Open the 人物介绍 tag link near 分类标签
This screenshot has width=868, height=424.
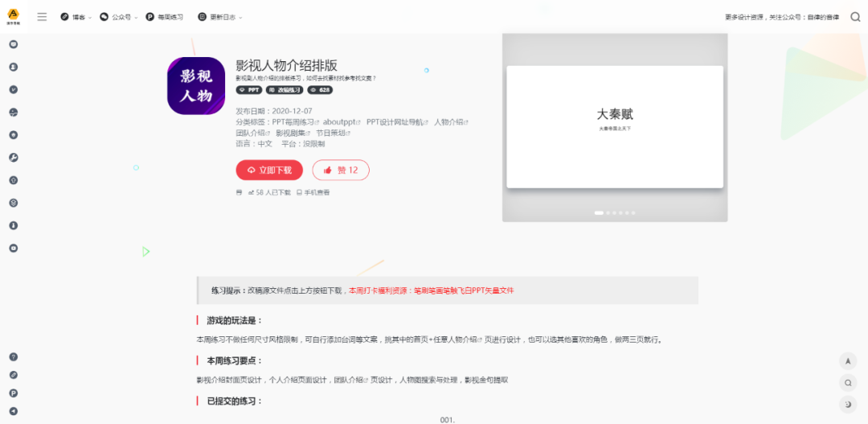(x=451, y=122)
